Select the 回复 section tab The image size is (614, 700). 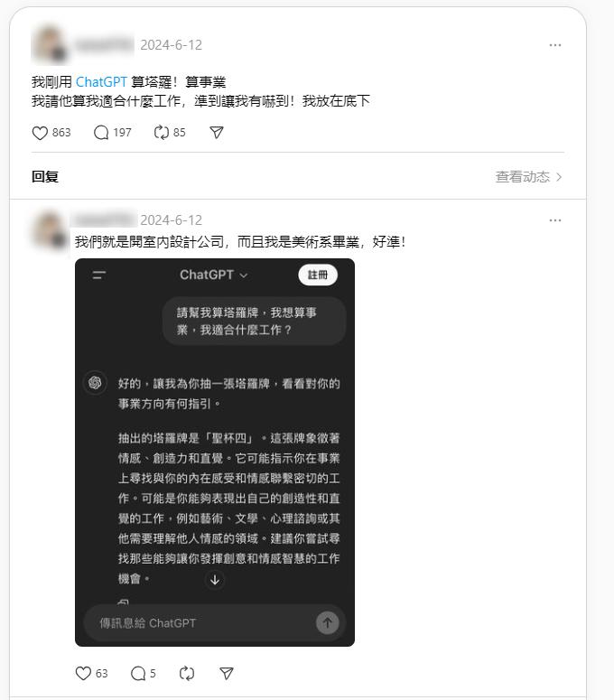(45, 177)
